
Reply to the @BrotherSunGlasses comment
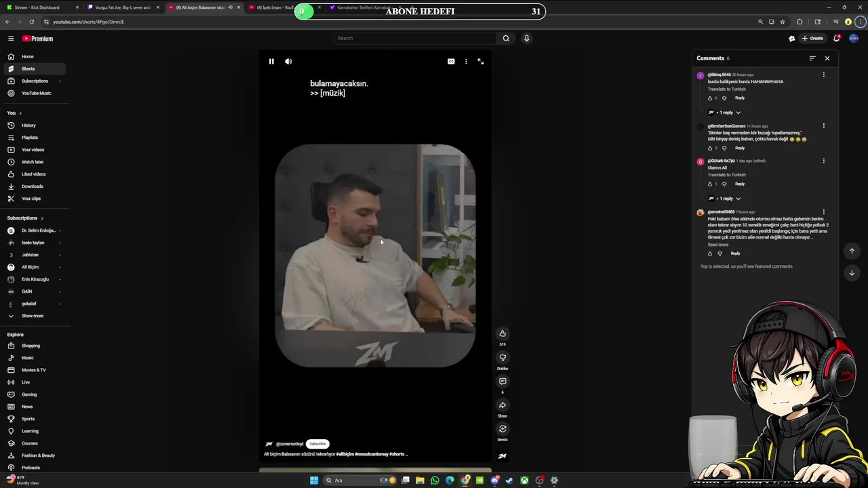tap(740, 148)
